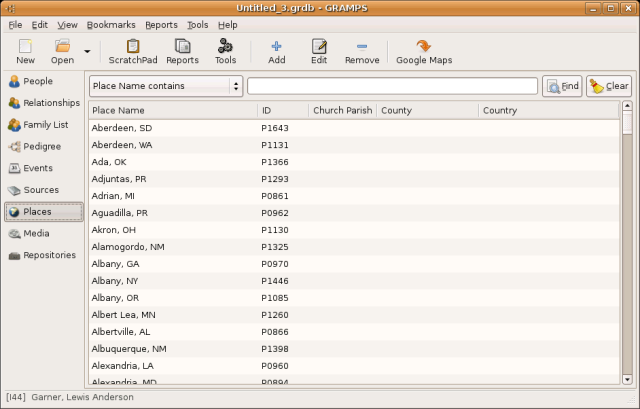Click the New database toolbar icon

pyautogui.click(x=25, y=51)
